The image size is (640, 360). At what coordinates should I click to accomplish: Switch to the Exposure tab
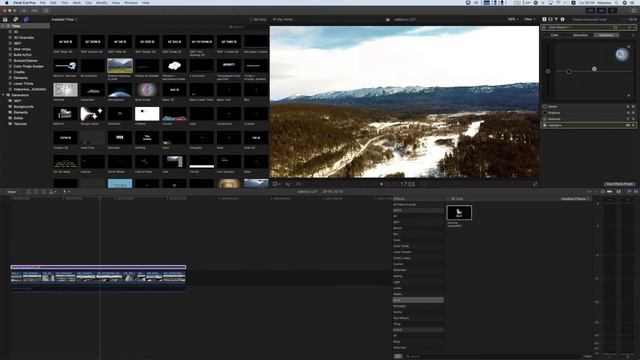click(x=606, y=35)
